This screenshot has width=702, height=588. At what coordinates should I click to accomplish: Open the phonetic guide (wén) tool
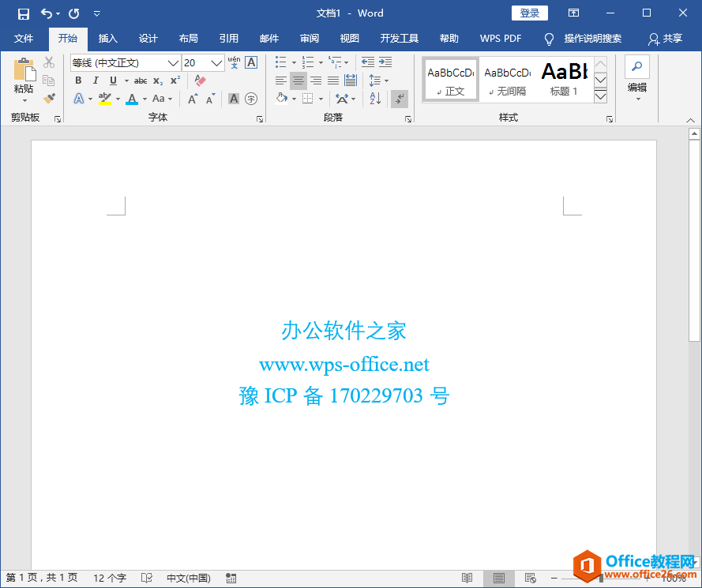click(234, 62)
